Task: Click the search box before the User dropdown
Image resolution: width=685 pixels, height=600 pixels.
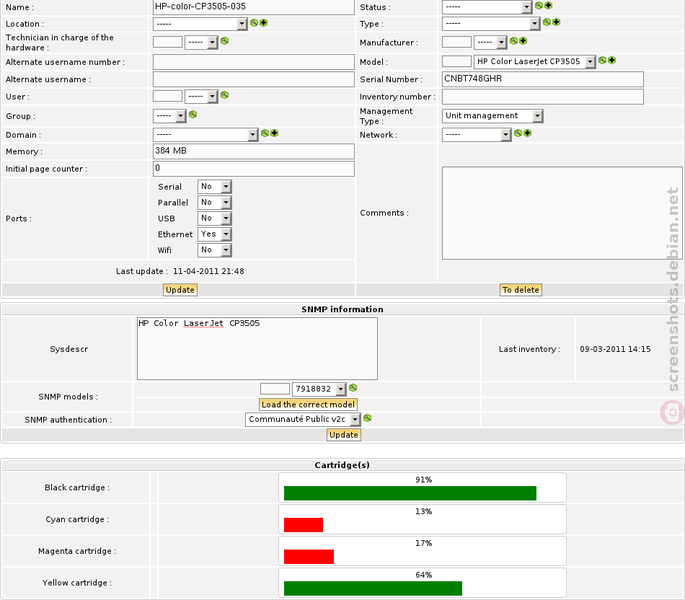Action: click(167, 96)
